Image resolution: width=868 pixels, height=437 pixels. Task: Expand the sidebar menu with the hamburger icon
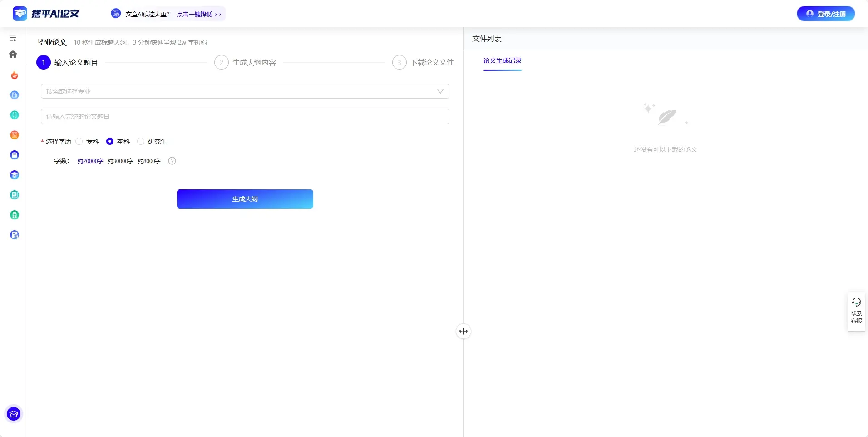(x=13, y=38)
